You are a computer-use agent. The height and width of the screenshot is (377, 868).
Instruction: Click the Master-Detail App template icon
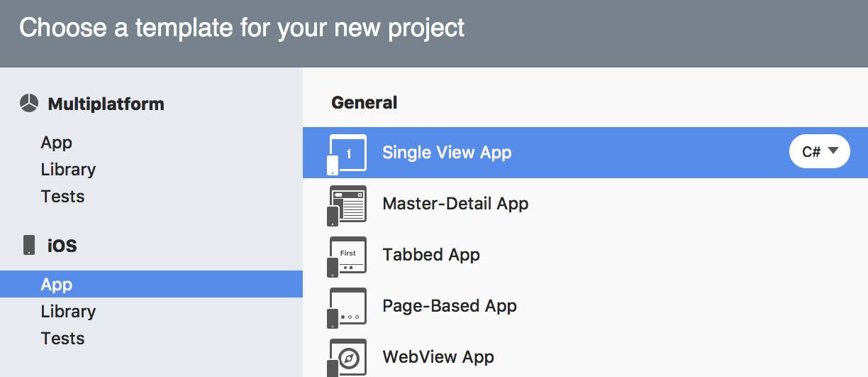pos(347,204)
